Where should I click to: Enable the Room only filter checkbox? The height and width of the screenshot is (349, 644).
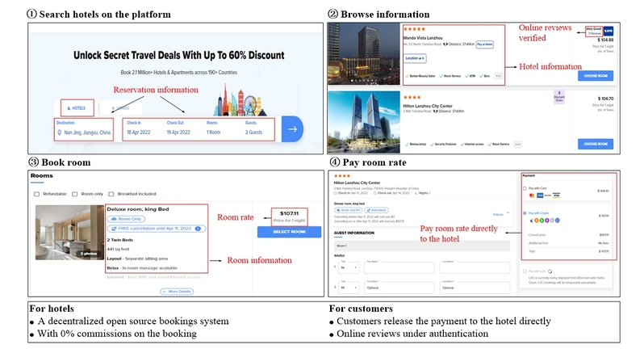point(75,194)
